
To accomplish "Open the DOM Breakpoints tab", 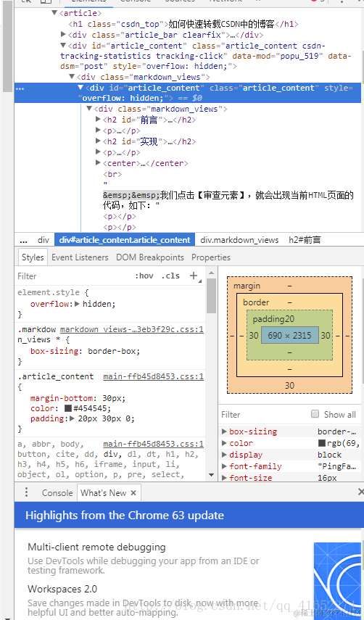I will [x=150, y=257].
